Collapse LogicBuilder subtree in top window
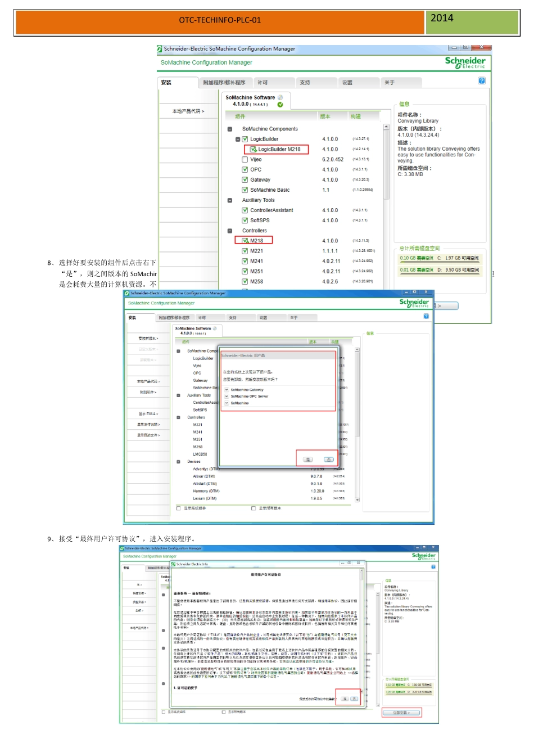Viewport: 534px width, 756px height. (238, 139)
